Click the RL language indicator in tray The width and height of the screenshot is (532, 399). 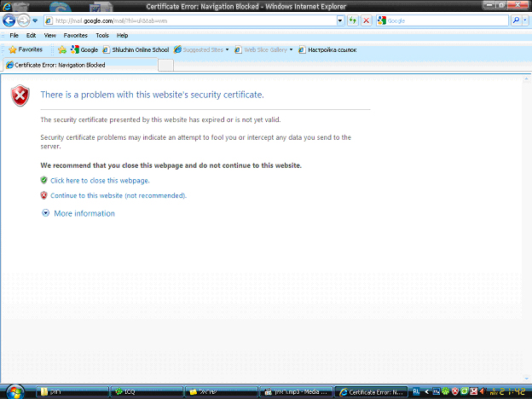coord(416,391)
